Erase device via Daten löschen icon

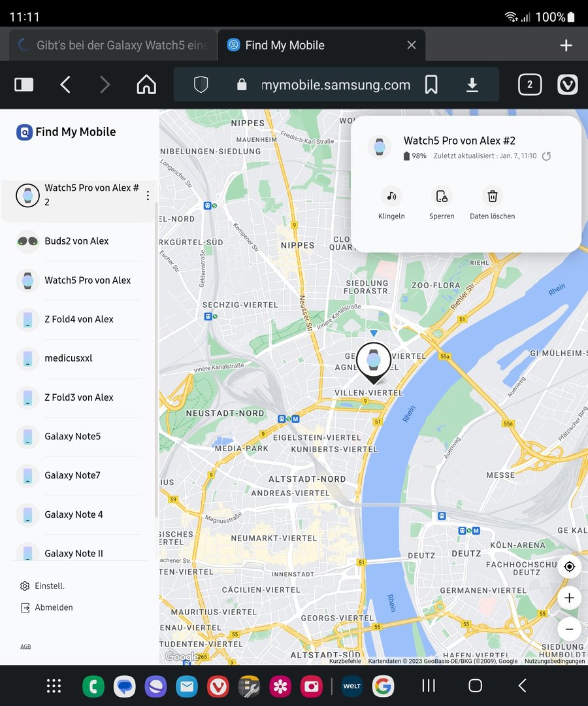[493, 196]
